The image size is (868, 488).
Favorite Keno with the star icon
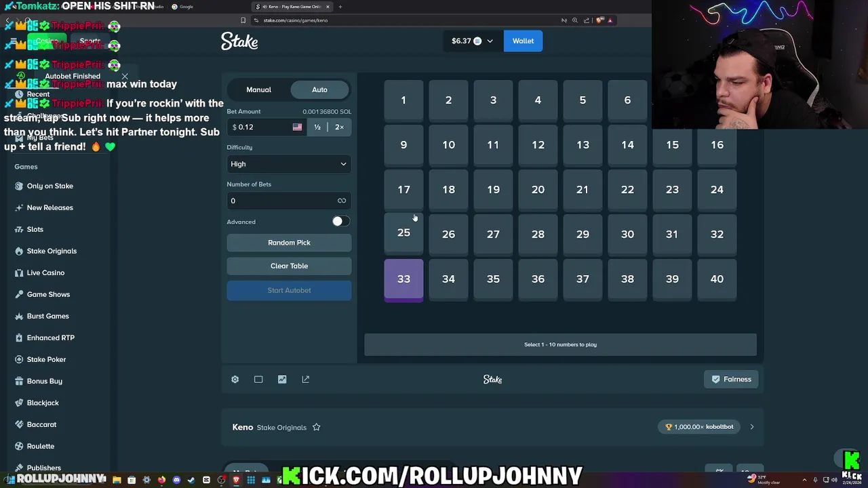pos(316,428)
